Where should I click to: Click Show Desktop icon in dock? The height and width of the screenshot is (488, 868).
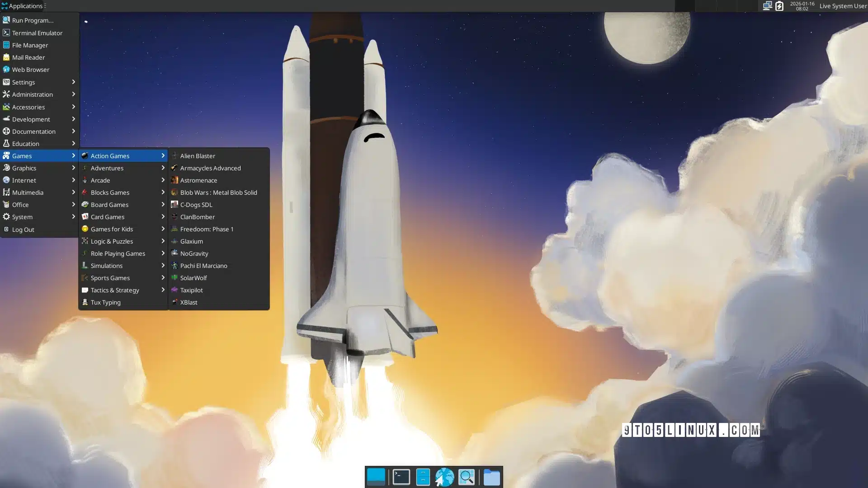pyautogui.click(x=376, y=477)
